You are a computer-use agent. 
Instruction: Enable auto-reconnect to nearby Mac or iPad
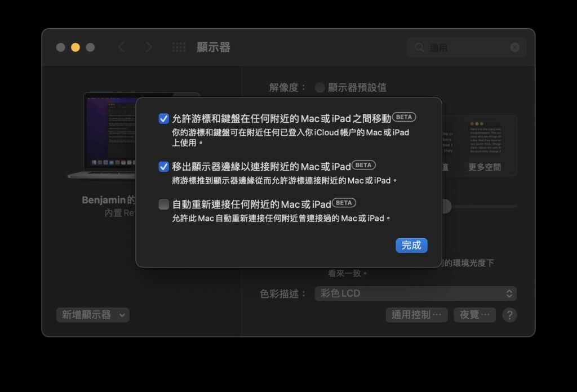(x=164, y=204)
